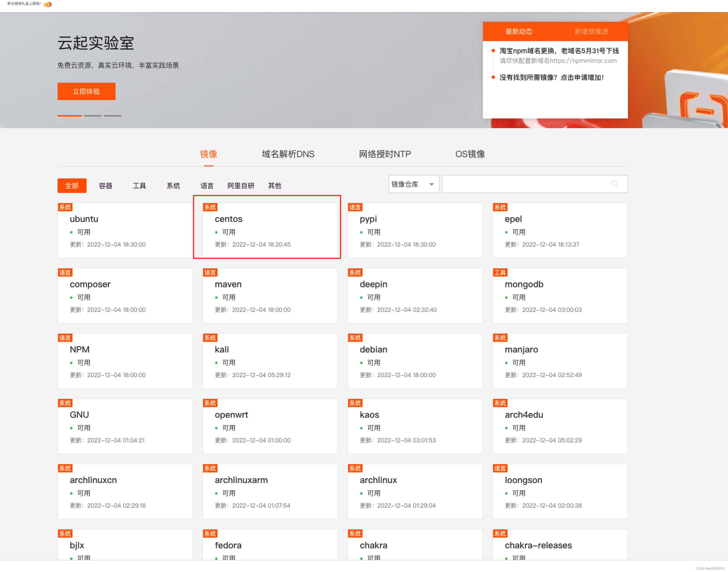Open the kaos mirror card
This screenshot has height=572, width=728.
(415, 426)
